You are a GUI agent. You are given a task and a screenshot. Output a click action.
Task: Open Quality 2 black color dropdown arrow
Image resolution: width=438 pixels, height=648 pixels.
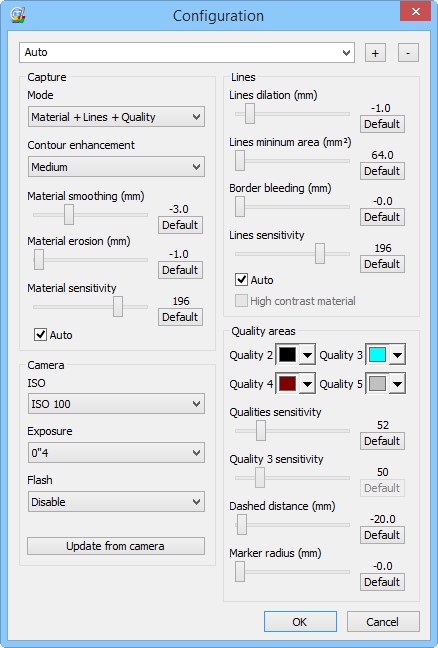coord(307,355)
